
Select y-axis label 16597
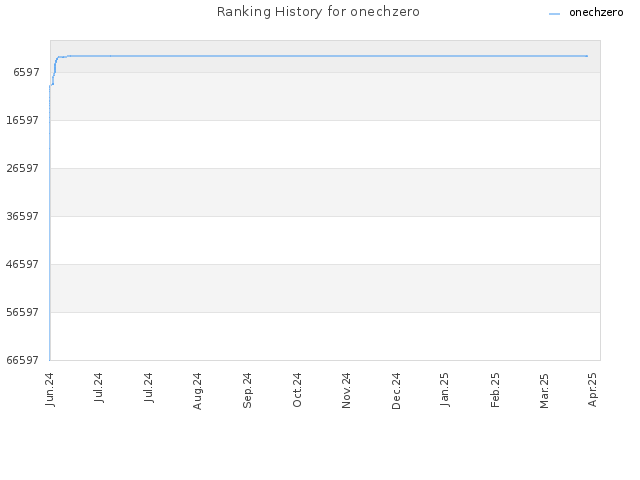22,120
